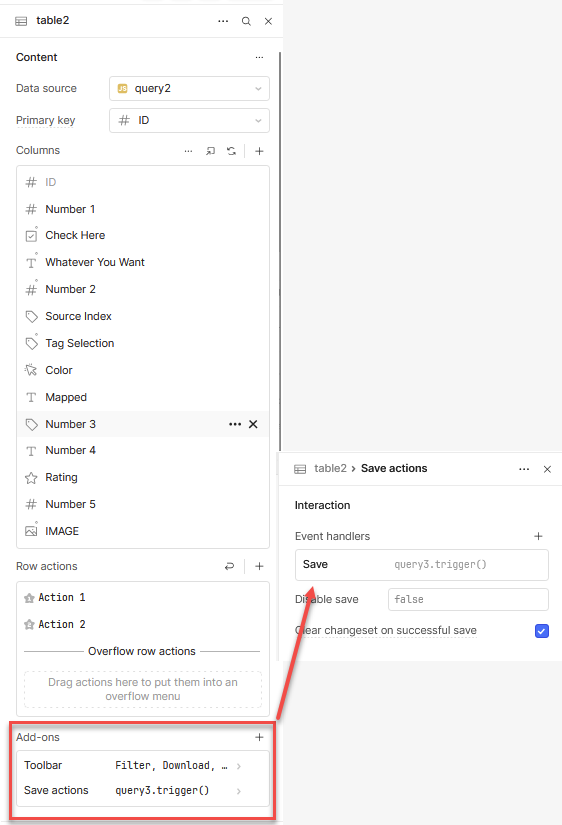Screen dimensions: 562x825
Task: Open Number 3 column options menu
Action: click(x=235, y=424)
